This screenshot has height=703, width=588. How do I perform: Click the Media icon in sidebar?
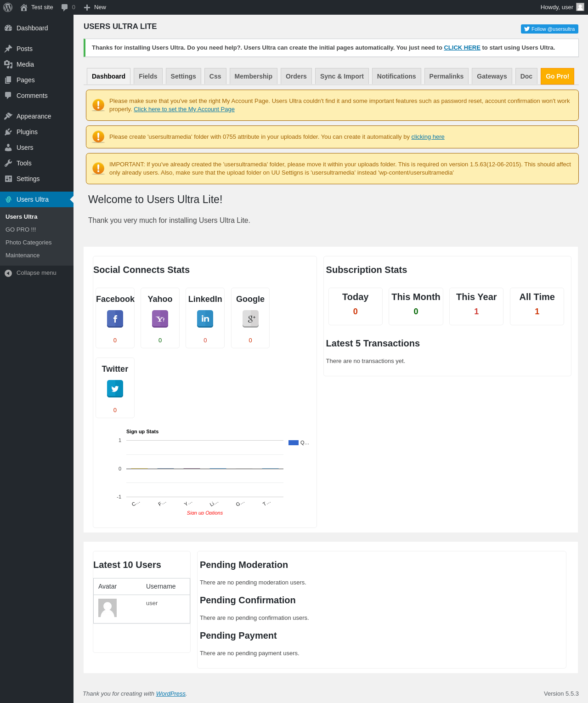tap(8, 64)
